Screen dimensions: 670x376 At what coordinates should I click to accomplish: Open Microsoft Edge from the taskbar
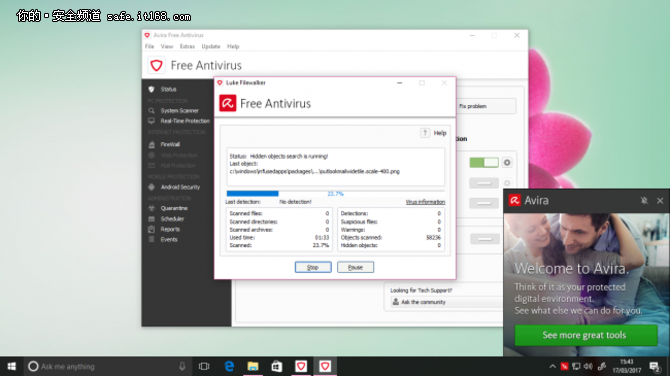[x=229, y=366]
